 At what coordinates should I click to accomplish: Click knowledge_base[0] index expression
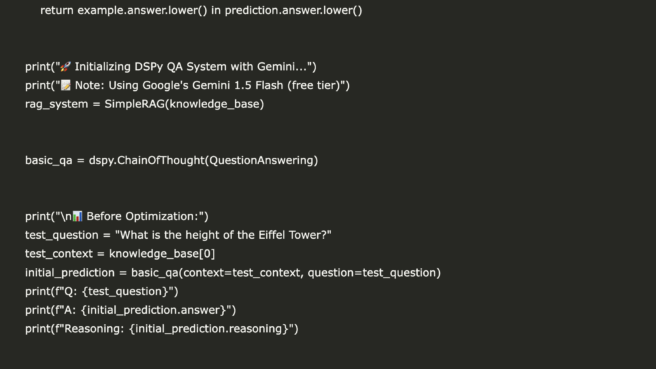click(162, 254)
